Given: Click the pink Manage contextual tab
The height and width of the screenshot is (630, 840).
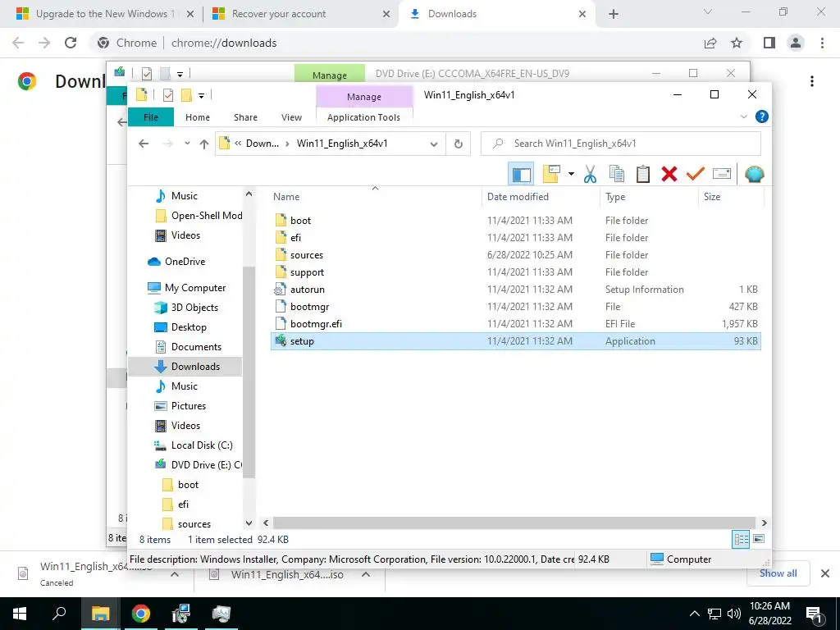Looking at the screenshot, I should pos(364,97).
